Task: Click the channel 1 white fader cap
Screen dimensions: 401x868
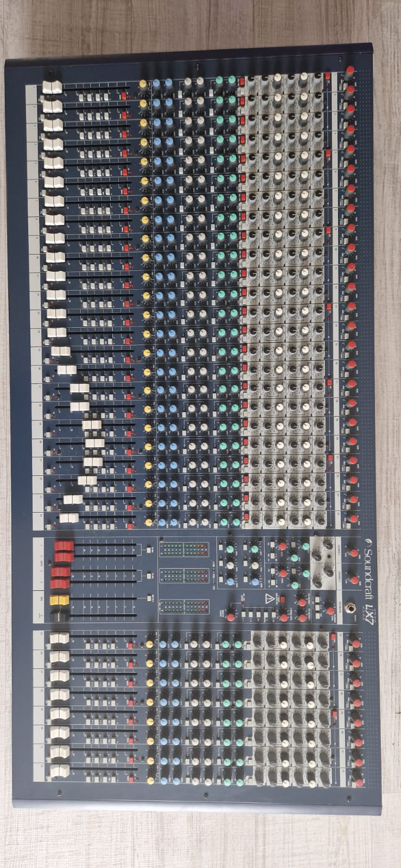Action: pos(52,88)
